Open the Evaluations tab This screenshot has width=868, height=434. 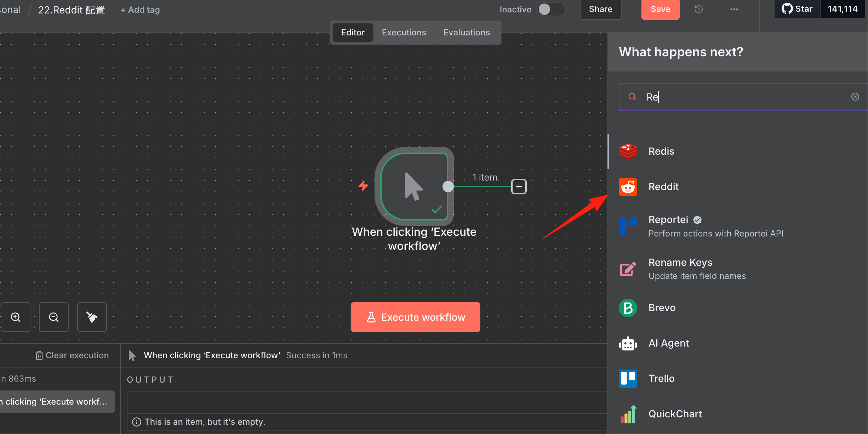pos(467,33)
